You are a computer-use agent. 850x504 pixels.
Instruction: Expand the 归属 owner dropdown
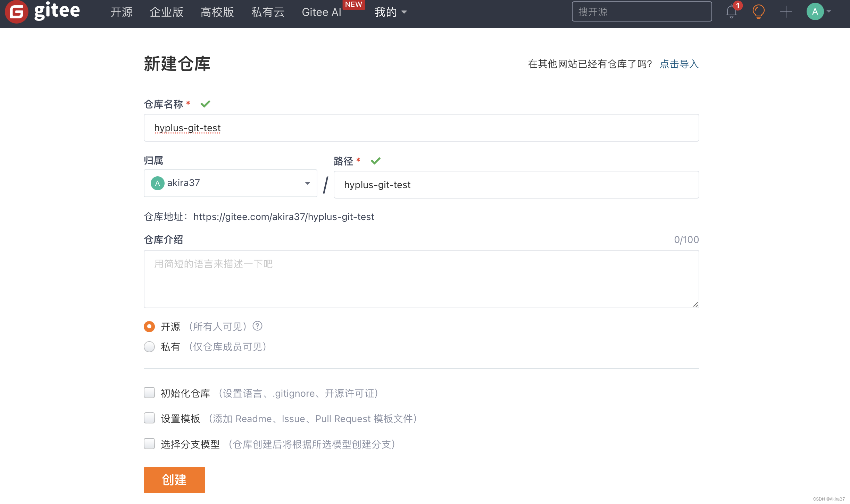(307, 183)
